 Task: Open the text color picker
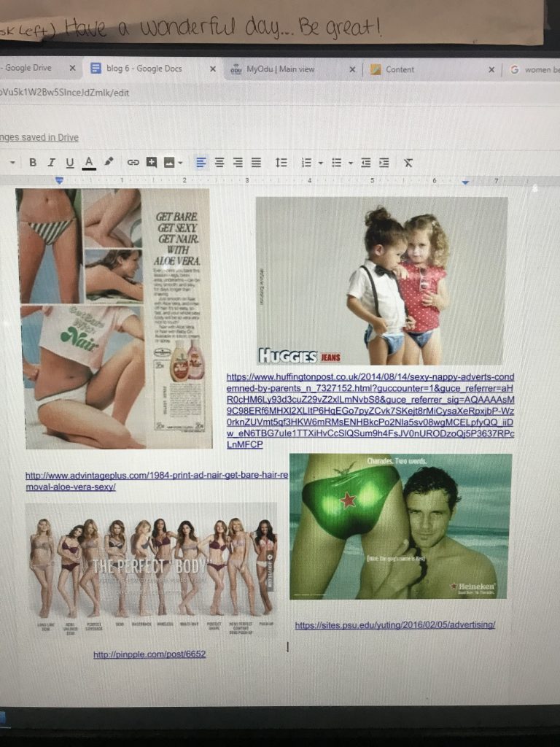coord(88,163)
